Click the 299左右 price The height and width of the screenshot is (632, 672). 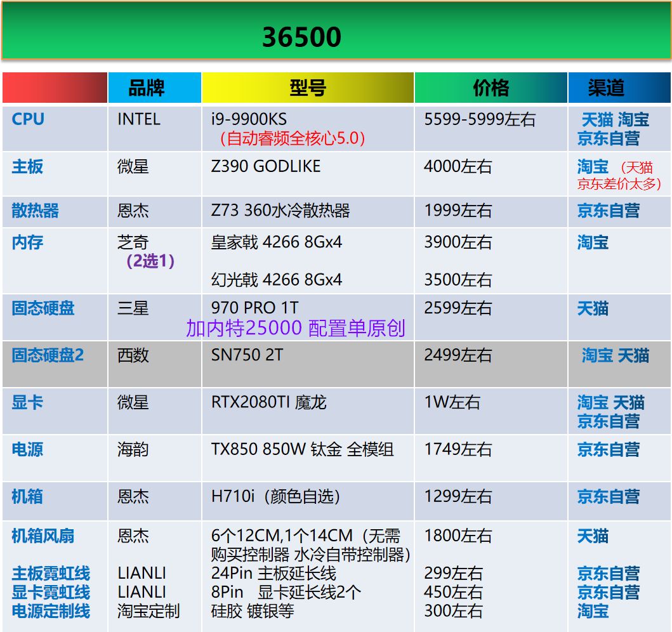click(x=454, y=573)
